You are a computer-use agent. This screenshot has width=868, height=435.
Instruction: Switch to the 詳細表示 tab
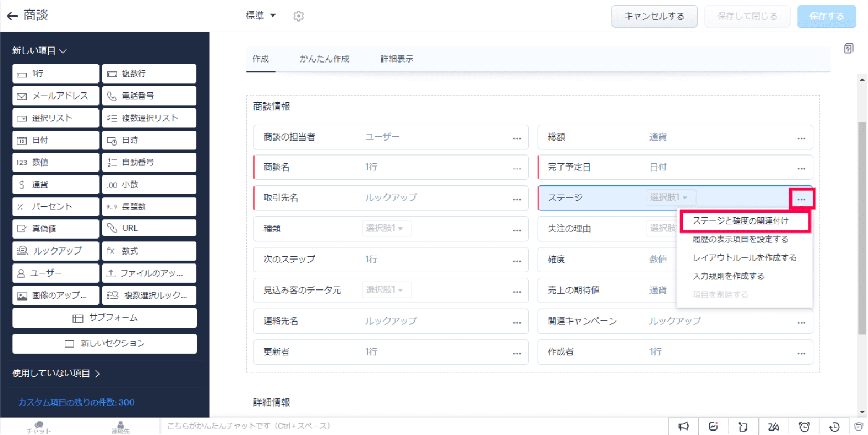point(397,59)
